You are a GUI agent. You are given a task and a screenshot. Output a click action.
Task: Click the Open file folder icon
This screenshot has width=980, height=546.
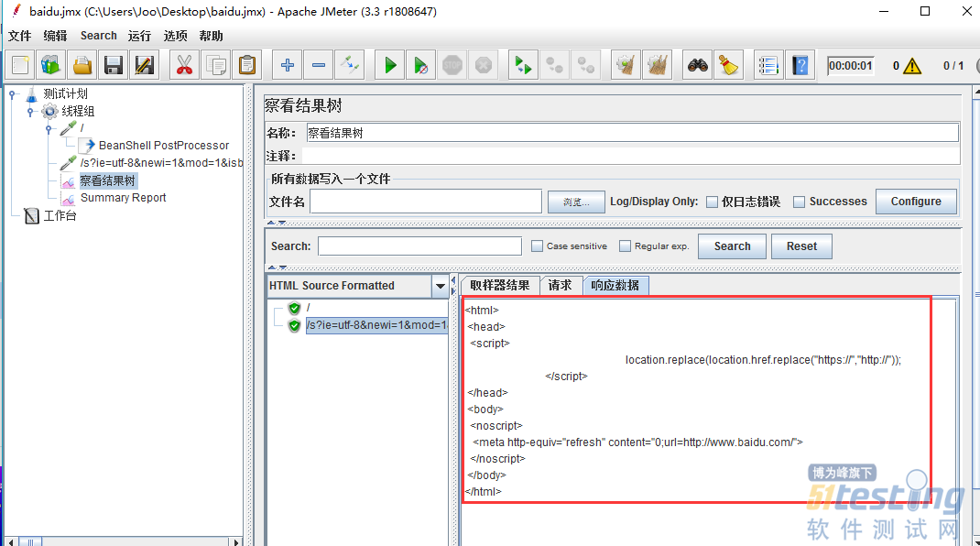click(82, 65)
